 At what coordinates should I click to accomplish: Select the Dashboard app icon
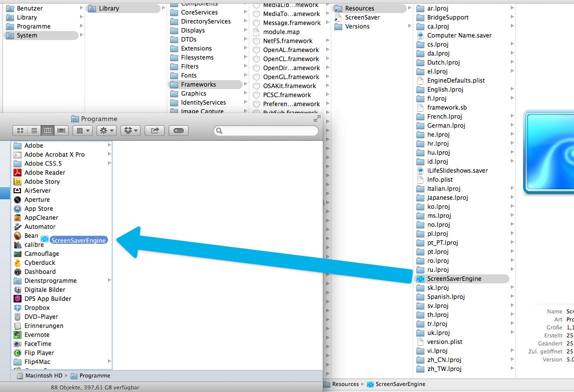coord(18,272)
